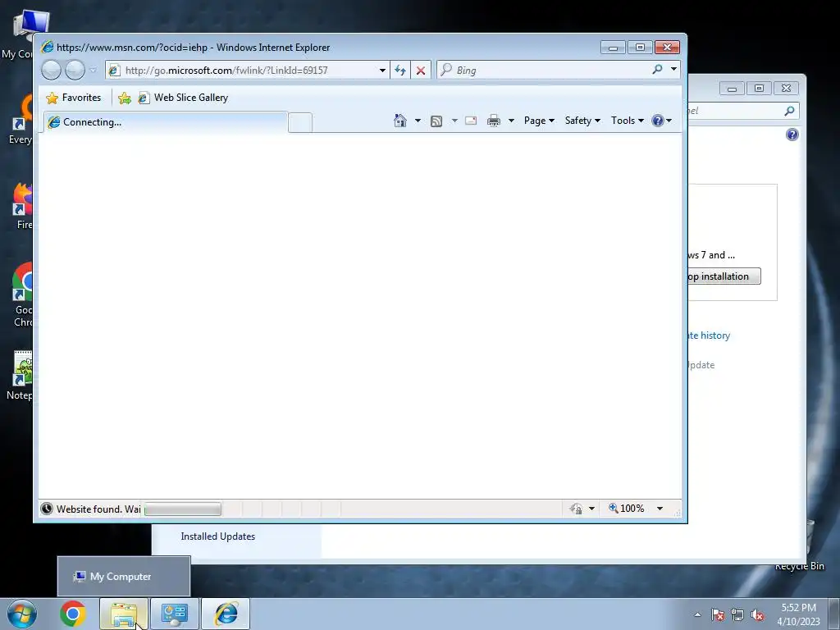Image resolution: width=840 pixels, height=630 pixels.
Task: Click the installation button in background window
Action: [724, 276]
